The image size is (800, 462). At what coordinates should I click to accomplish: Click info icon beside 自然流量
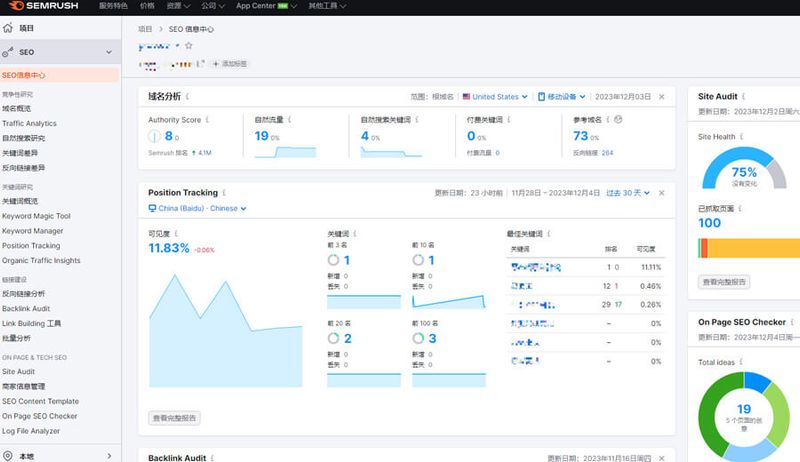(289, 120)
